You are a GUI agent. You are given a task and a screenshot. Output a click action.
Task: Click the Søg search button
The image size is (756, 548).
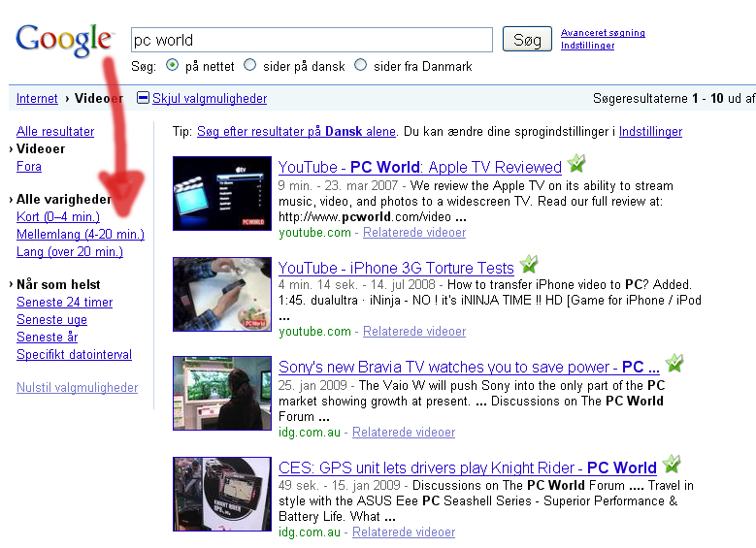[x=527, y=40]
